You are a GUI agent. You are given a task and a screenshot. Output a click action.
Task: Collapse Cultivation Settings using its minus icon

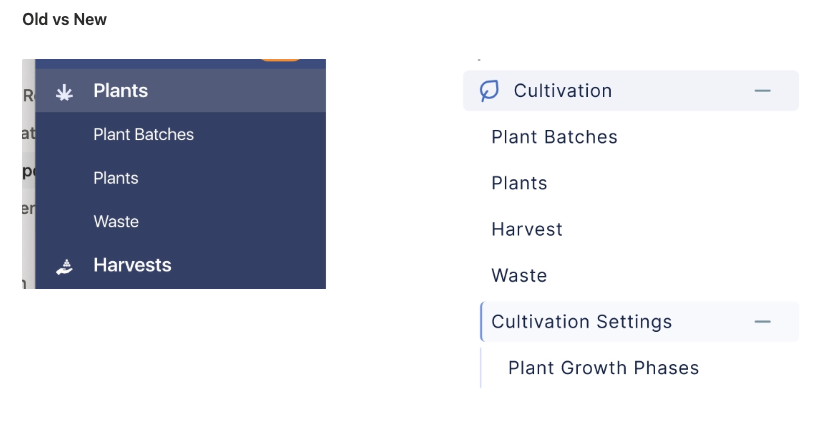[x=762, y=321]
